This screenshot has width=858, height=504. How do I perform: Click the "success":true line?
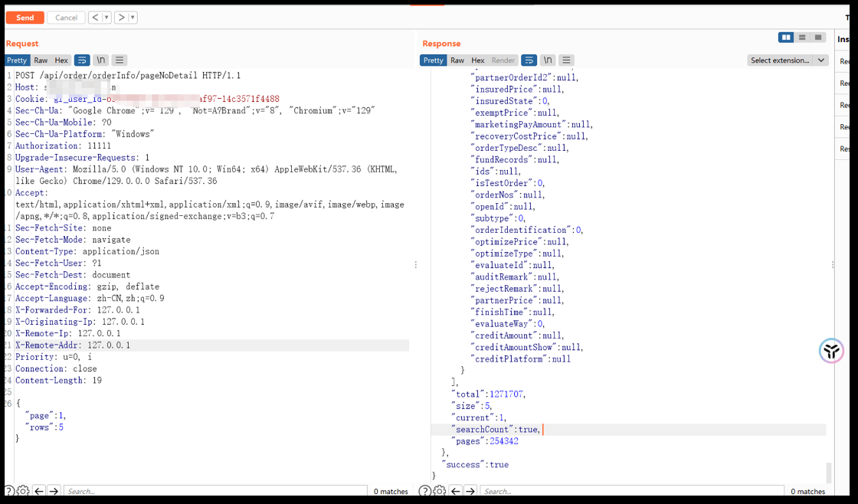coord(476,465)
